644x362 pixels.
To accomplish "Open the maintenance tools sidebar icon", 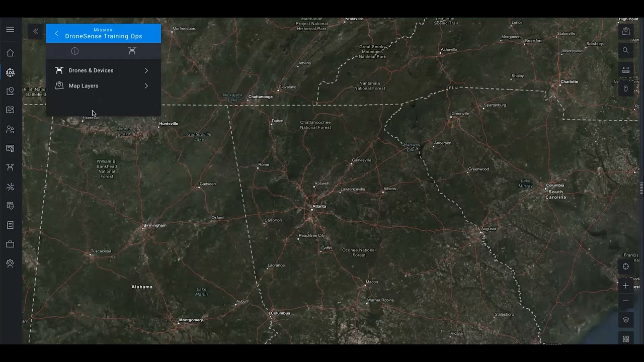I will click(10, 187).
